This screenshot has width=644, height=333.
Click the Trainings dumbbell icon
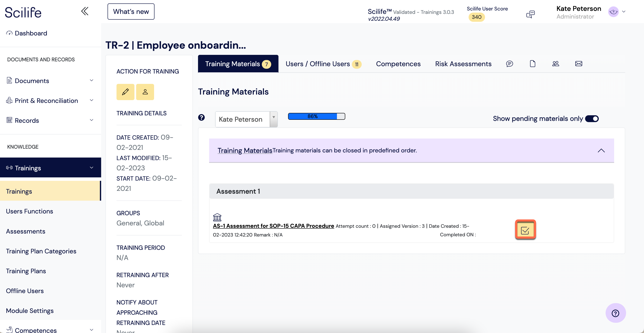coord(9,168)
